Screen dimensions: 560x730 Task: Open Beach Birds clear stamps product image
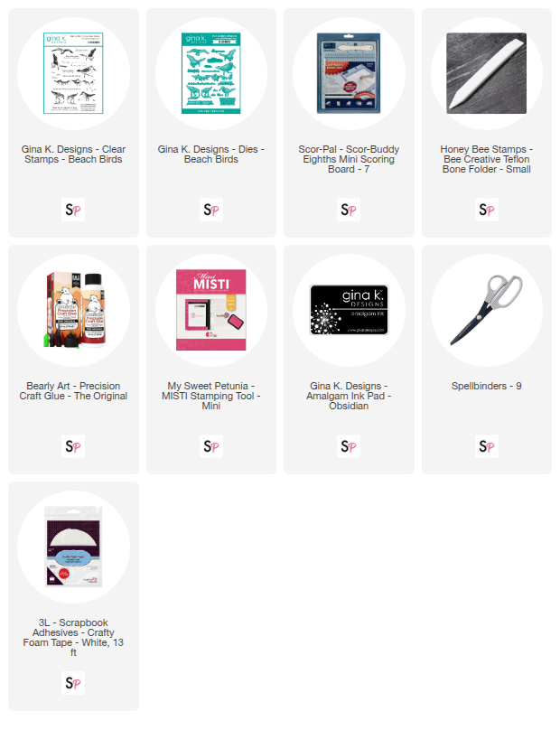point(73,73)
